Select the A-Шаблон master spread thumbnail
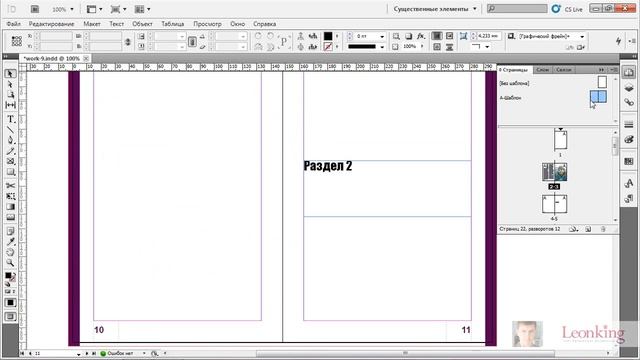The width and height of the screenshot is (640, 360). [598, 97]
